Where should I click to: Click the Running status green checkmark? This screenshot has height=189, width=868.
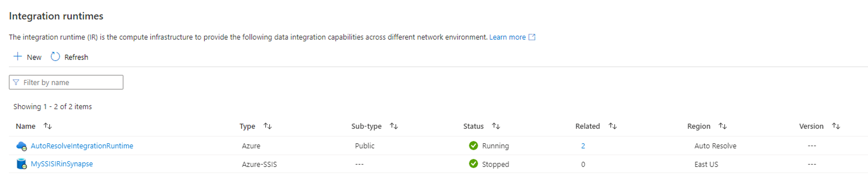pyautogui.click(x=473, y=146)
